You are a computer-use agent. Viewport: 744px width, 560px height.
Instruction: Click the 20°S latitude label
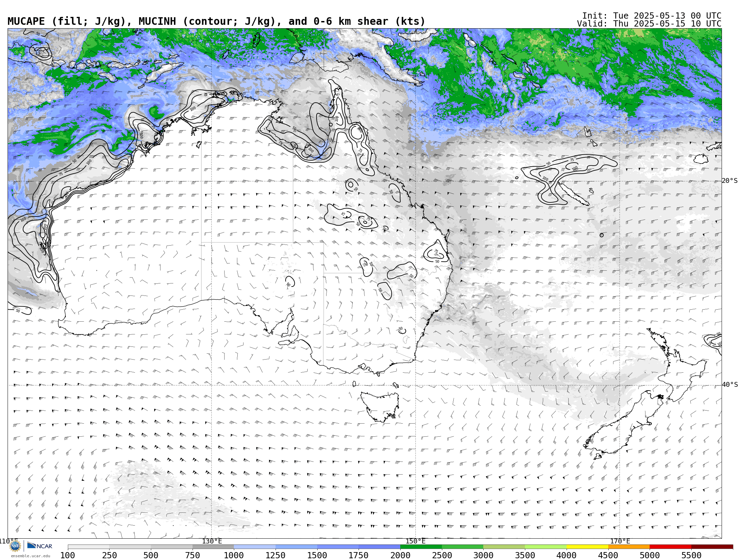pyautogui.click(x=730, y=181)
